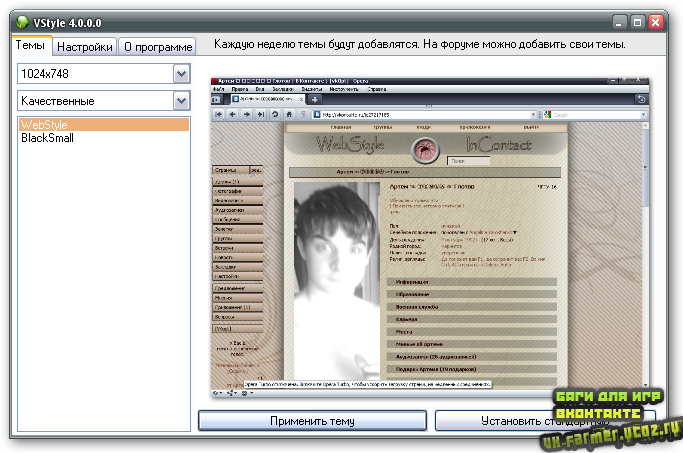
Task: Open the Настройки tab
Action: pyautogui.click(x=85, y=47)
